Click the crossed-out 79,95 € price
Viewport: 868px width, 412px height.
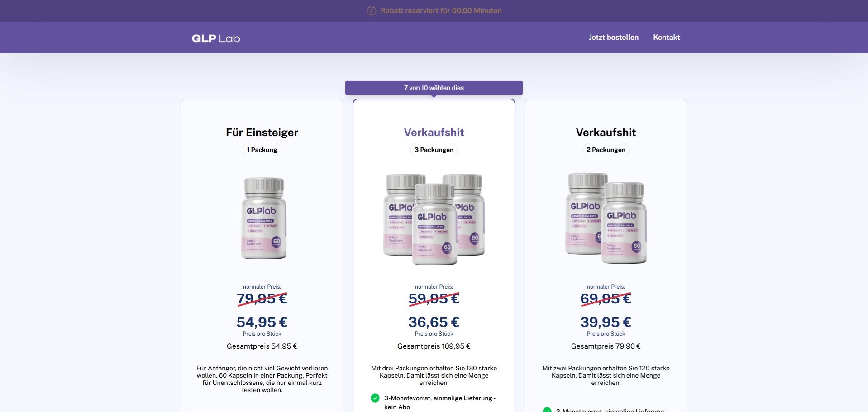262,298
